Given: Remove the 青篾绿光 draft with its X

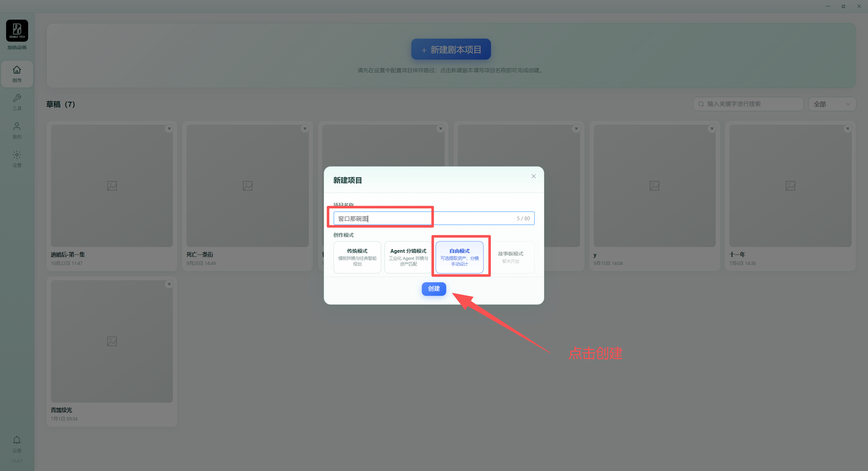Looking at the screenshot, I should tap(169, 284).
